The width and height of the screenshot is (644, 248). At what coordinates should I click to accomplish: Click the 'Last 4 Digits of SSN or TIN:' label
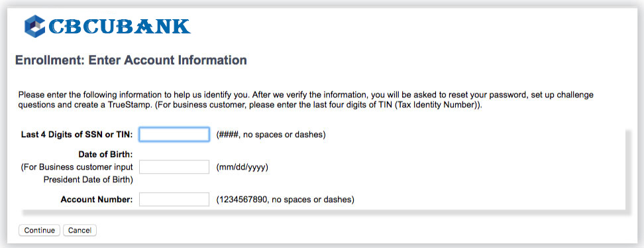pos(77,135)
